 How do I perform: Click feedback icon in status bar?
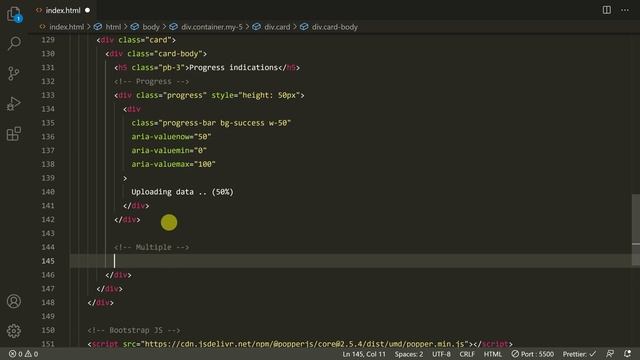coord(610,354)
